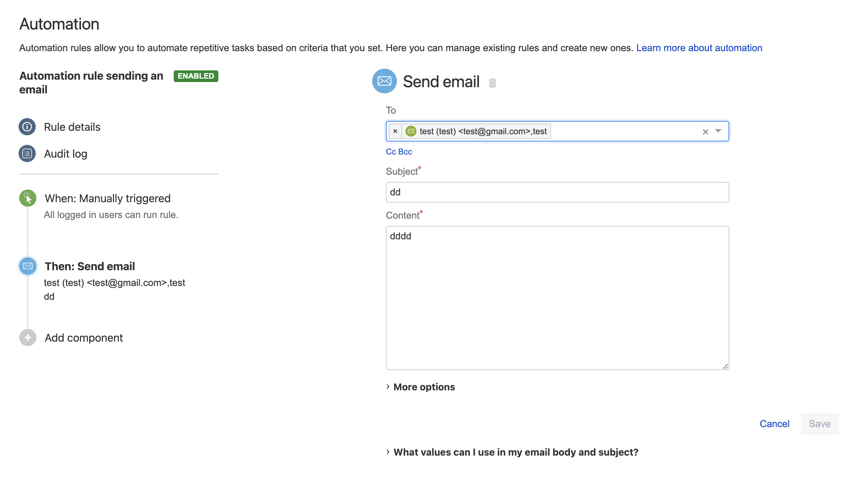Expand What values can I use section
Image resolution: width=859 pixels, height=504 pixels.
click(x=515, y=452)
